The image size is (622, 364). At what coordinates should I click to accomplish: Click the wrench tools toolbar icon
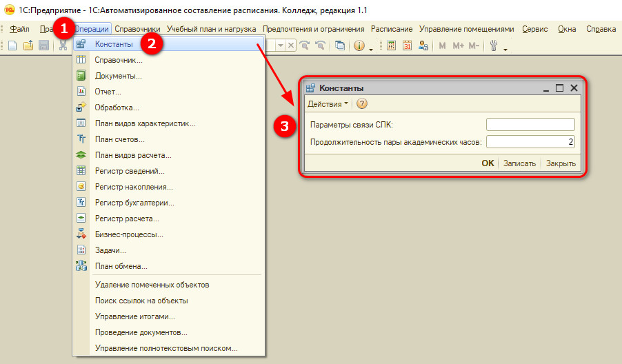(x=494, y=45)
